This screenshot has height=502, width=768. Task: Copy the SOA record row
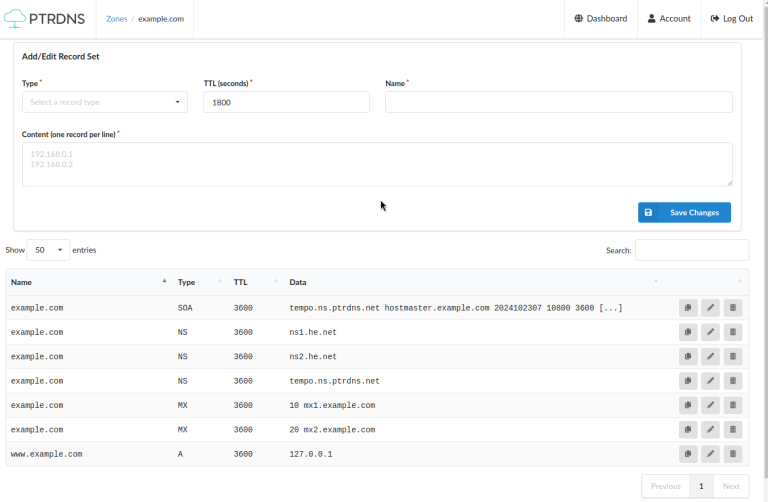point(688,308)
